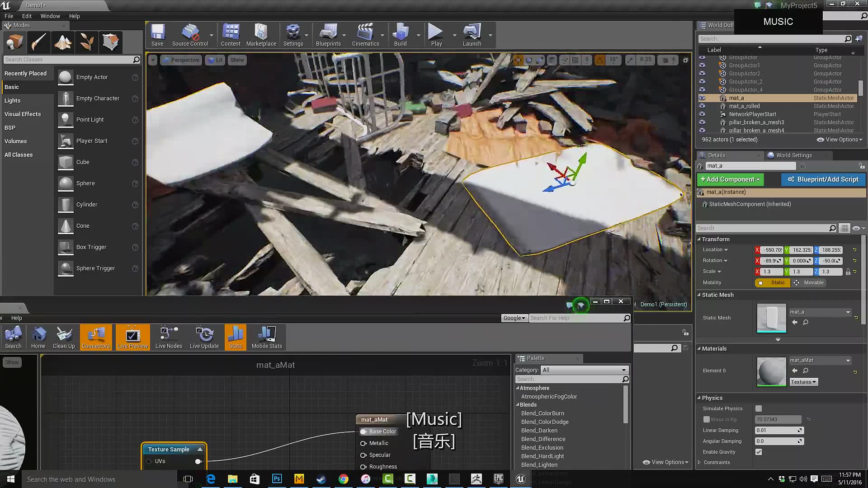Open the File menu

pos(9,16)
